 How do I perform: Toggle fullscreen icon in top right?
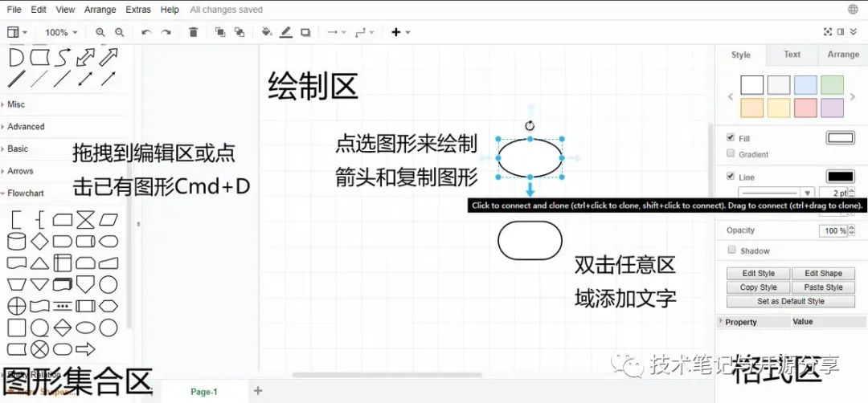[x=828, y=32]
